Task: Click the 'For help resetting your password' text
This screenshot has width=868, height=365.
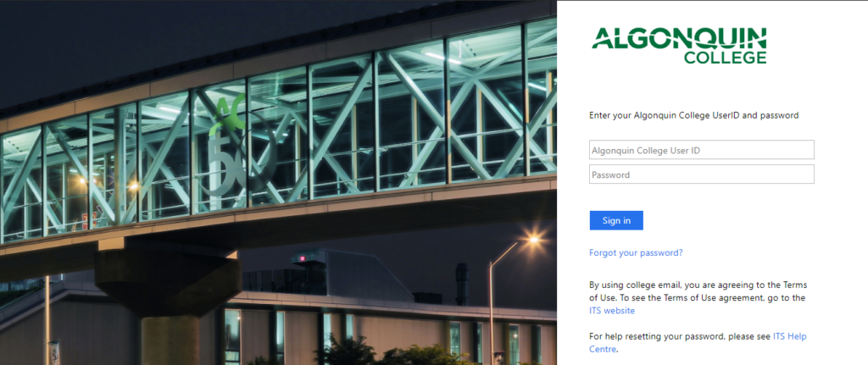Action: click(x=680, y=336)
